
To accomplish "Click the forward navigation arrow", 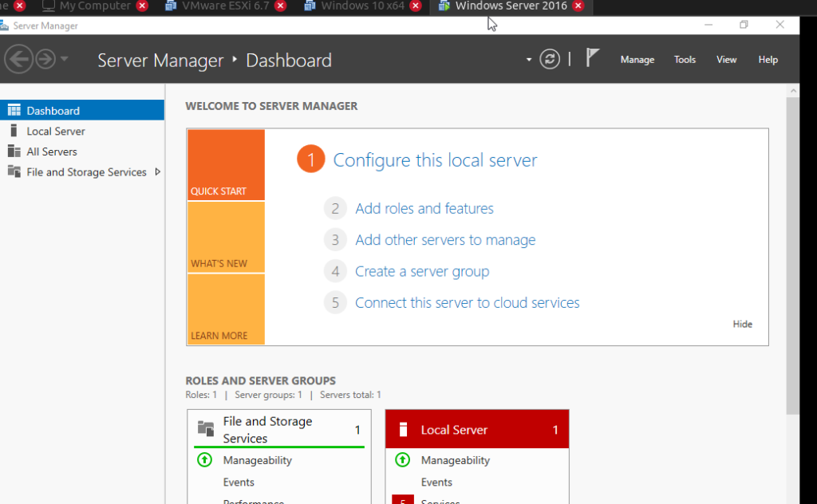I will [45, 59].
